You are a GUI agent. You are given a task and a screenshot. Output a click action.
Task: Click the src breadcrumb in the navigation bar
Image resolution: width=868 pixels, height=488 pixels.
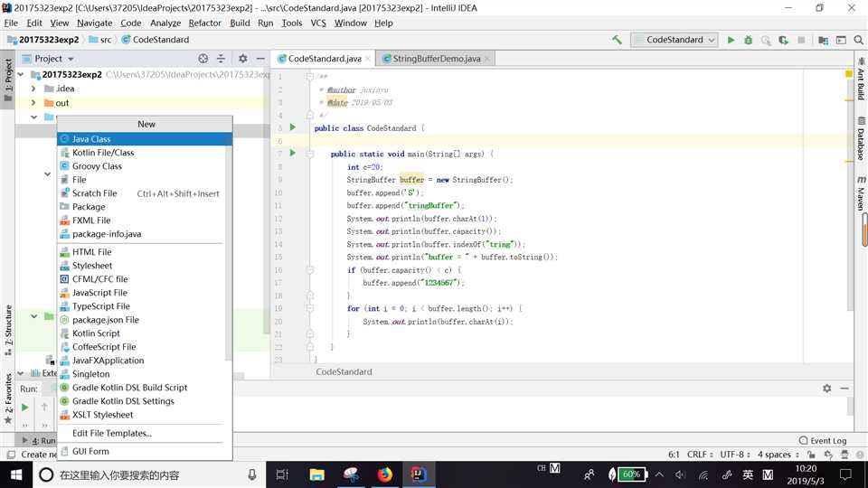[100, 40]
